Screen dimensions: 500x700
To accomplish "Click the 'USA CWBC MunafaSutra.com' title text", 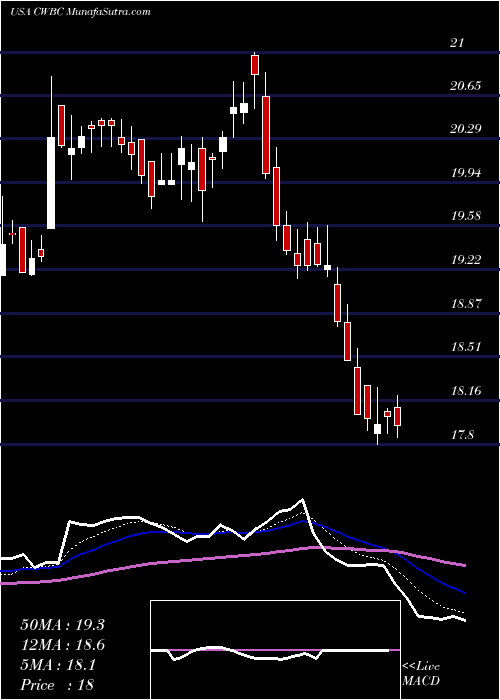I will (x=80, y=12).
